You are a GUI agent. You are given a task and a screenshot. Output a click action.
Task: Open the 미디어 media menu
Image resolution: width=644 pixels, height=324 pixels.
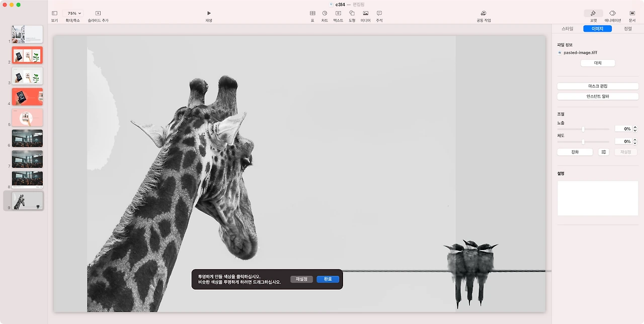click(365, 13)
